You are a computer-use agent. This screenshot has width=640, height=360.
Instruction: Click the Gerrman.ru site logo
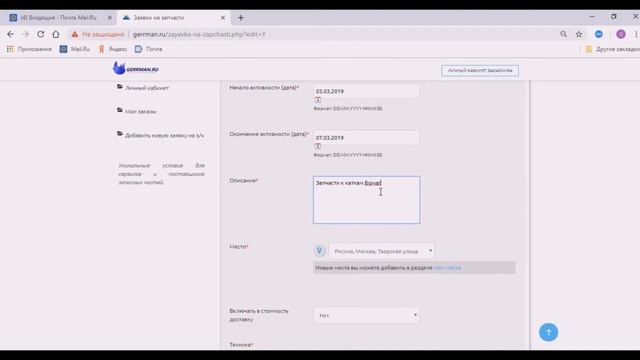(x=136, y=68)
